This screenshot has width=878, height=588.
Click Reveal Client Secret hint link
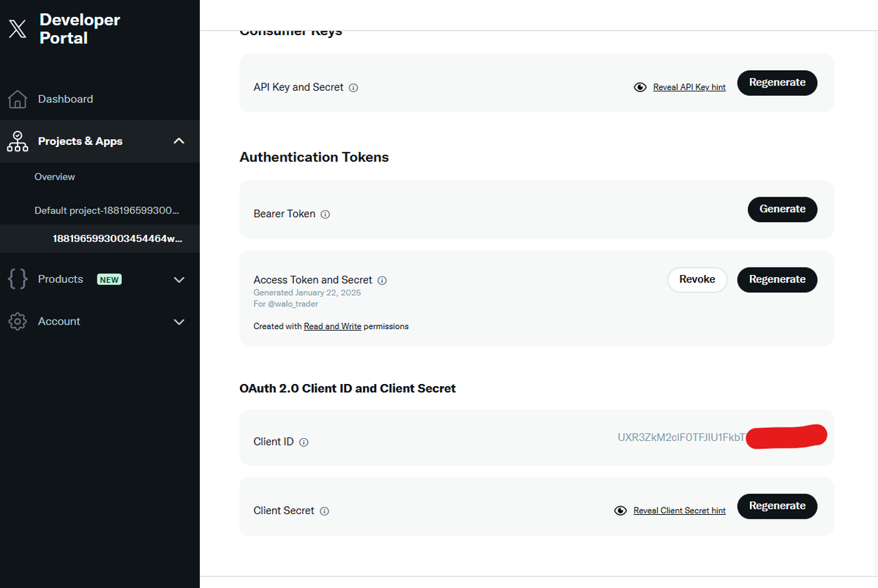[680, 510]
